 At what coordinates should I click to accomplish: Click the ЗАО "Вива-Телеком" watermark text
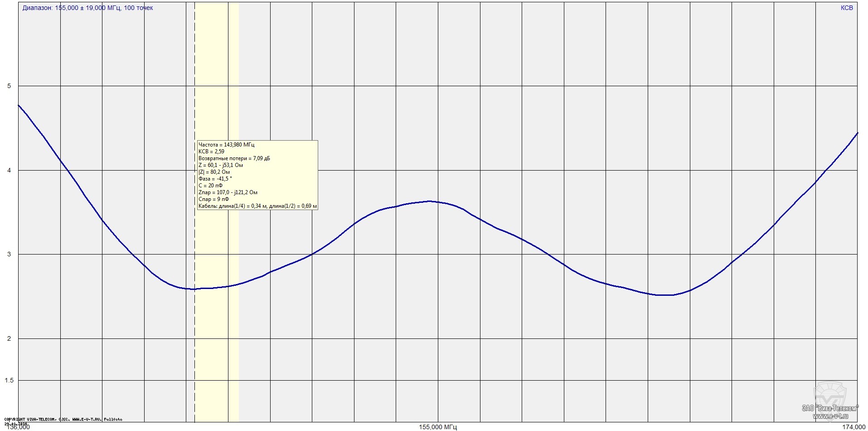[x=830, y=408]
